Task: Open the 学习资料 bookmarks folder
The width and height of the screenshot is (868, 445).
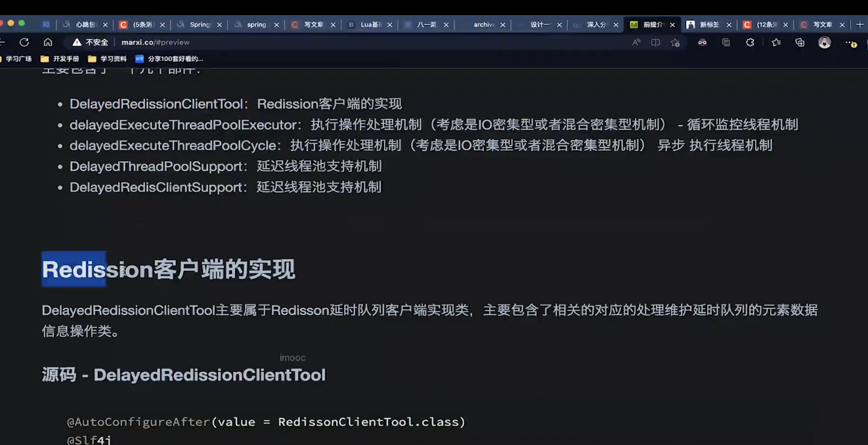Action: 107,58
